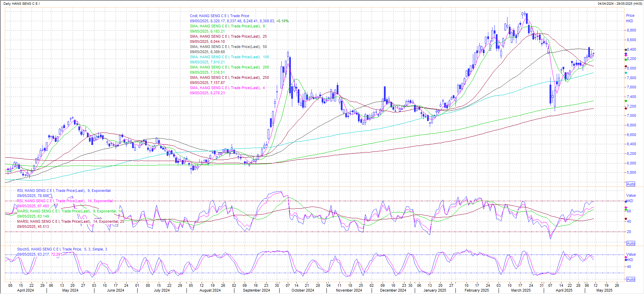644x294 pixels.
Task: Click the October 2024 label on time axis
Action: pyautogui.click(x=303, y=290)
